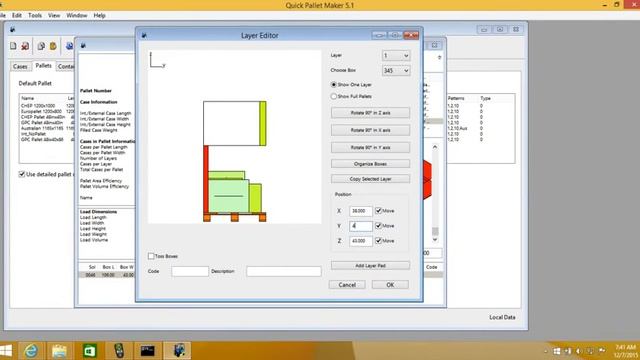
Task: Open the View menu
Action: click(54, 16)
